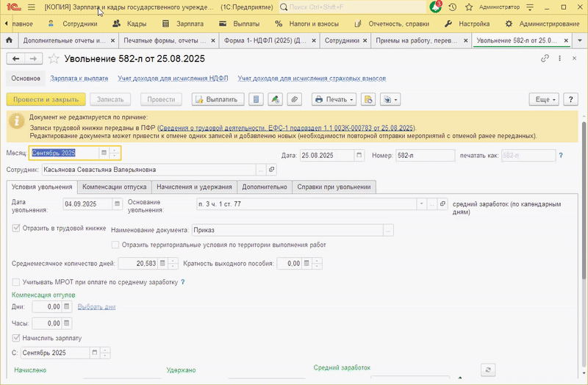Screen dimensions: 588x385
Task: Open the document's more actions dots
Action: pos(559,58)
